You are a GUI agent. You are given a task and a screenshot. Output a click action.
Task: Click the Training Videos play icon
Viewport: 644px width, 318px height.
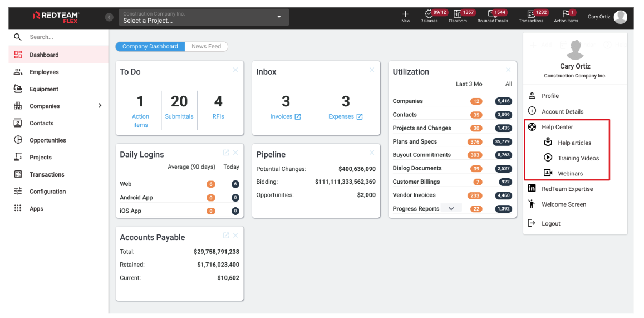tap(548, 158)
